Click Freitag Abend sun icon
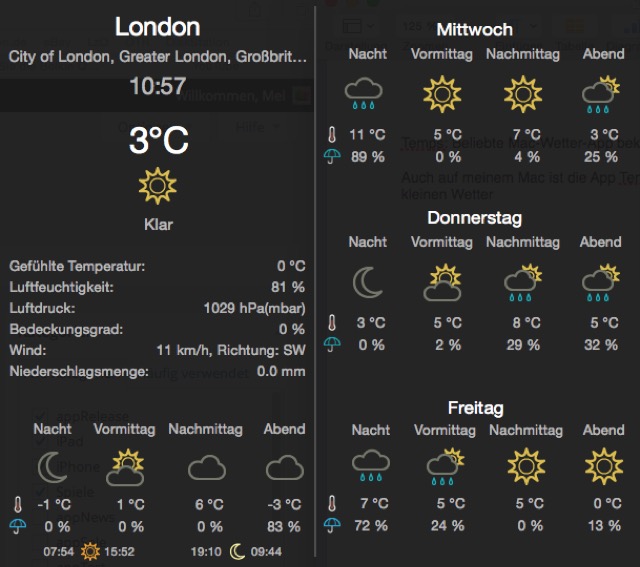The image size is (640, 567). coord(603,465)
